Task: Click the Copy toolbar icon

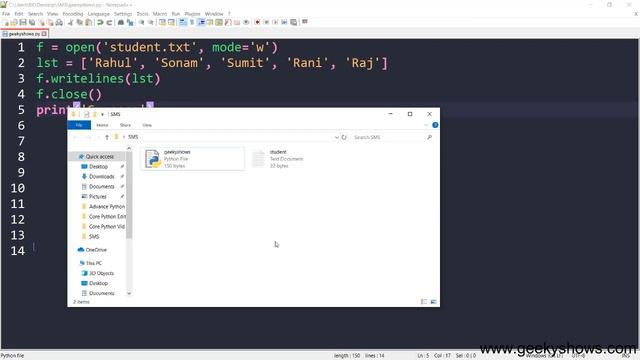Action: 79,22
